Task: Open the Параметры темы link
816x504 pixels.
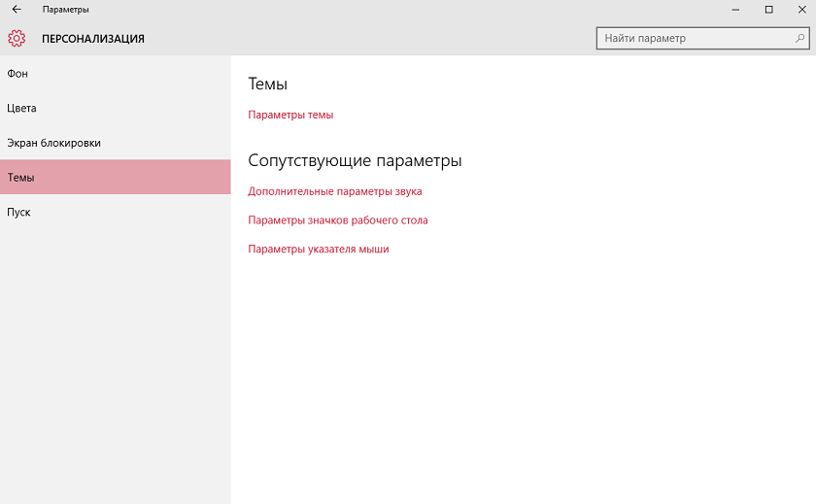Action: (290, 115)
